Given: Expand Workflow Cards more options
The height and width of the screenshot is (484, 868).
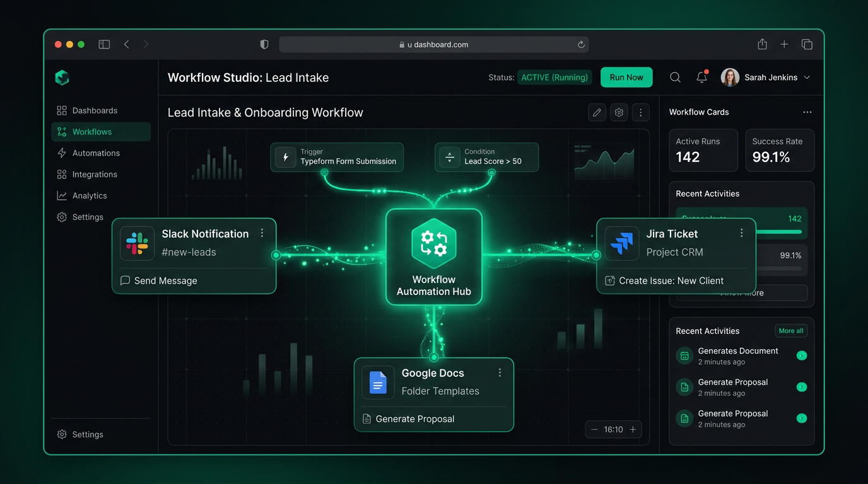Looking at the screenshot, I should [807, 112].
